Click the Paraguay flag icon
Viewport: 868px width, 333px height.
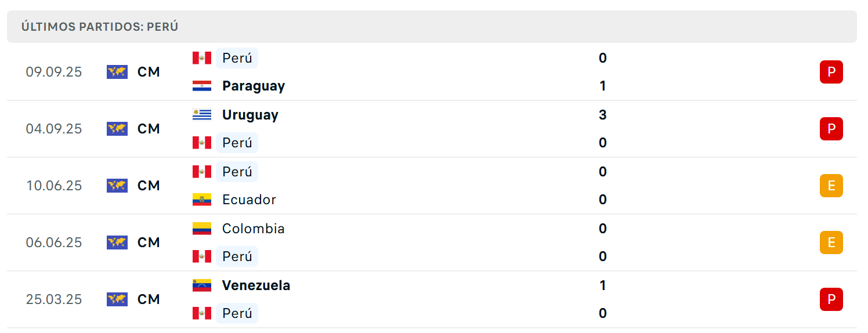coord(202,86)
